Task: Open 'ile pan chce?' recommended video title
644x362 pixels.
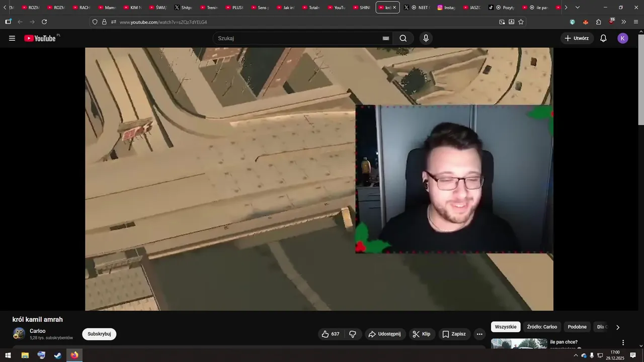Action: point(563,342)
